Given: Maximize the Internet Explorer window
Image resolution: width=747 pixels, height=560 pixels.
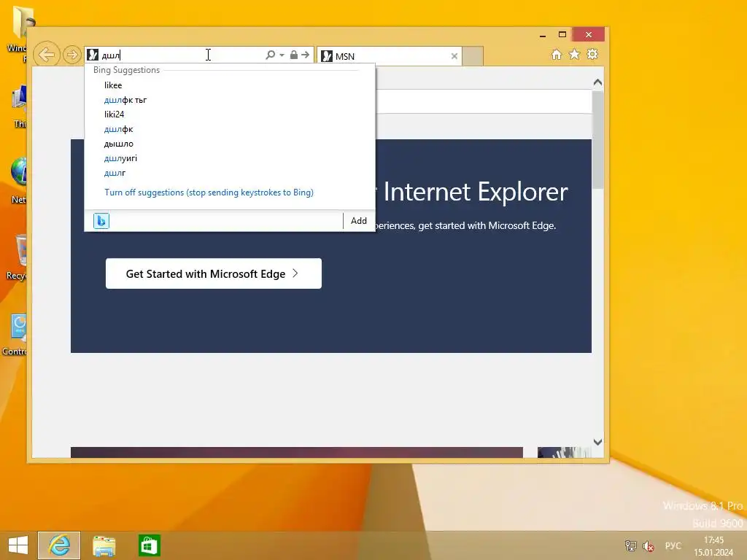Looking at the screenshot, I should click(x=562, y=35).
